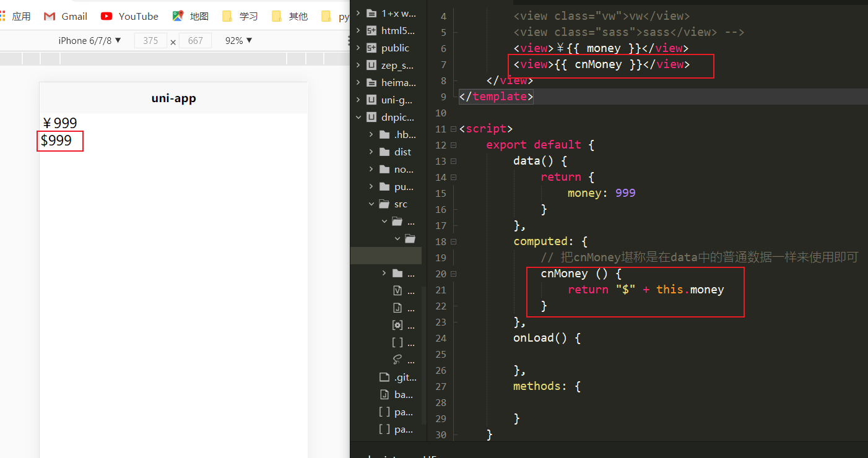This screenshot has height=458, width=868.
Task: Collapse the dnpic... project chevron
Action: coord(358,117)
